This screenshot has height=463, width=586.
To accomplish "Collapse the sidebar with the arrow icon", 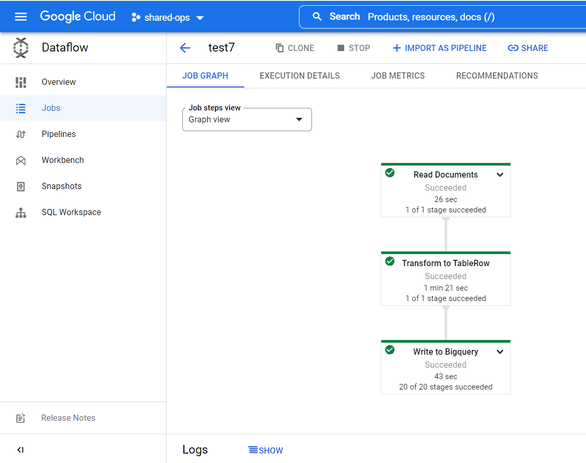I will tap(21, 450).
